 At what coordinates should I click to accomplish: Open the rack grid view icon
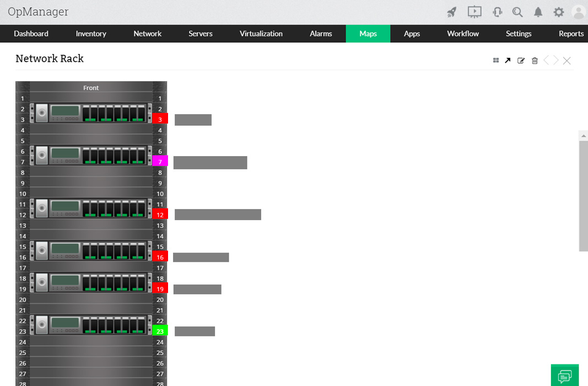point(495,60)
